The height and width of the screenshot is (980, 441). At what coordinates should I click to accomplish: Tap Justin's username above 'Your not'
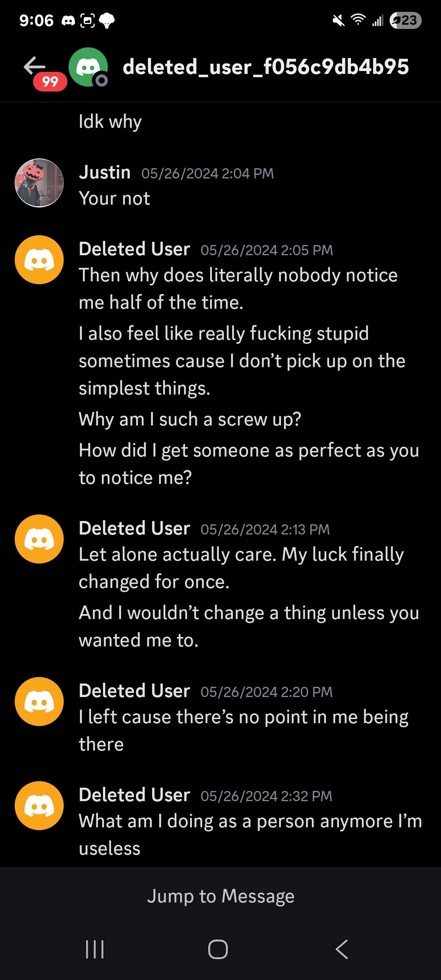click(105, 172)
